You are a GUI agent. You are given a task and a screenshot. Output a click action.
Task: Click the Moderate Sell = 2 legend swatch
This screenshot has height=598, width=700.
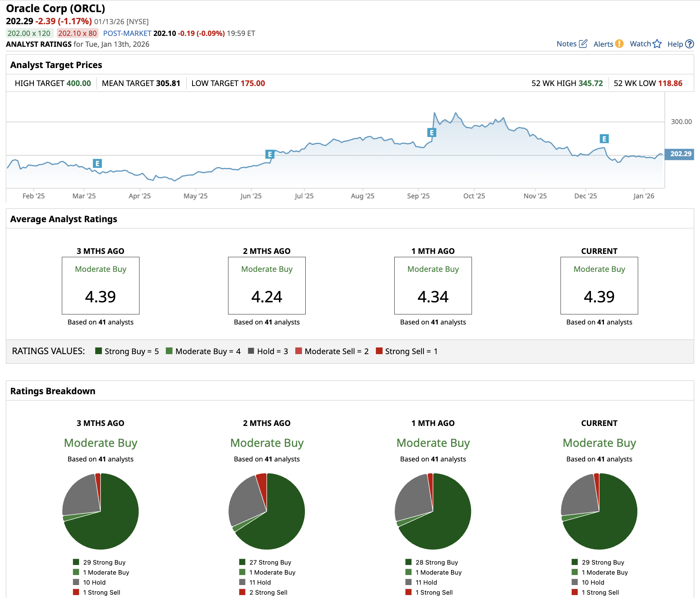(299, 351)
